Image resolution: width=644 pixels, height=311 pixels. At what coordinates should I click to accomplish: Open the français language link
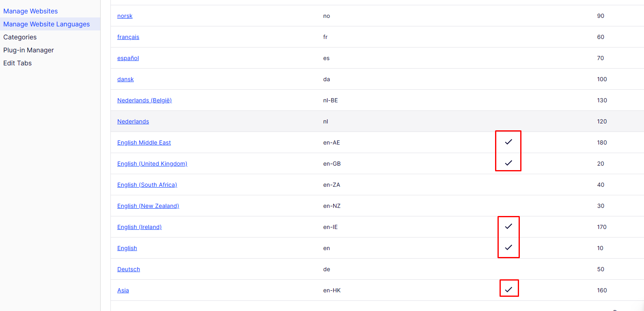[128, 37]
